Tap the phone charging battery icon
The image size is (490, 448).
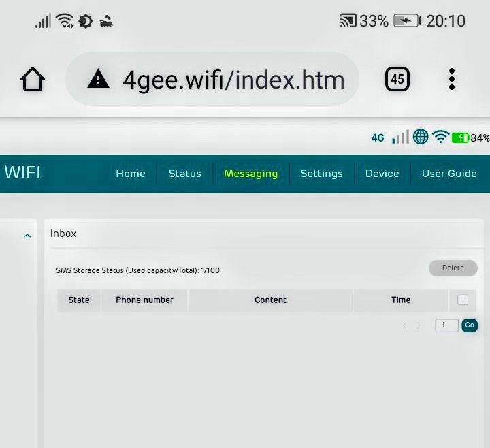pyautogui.click(x=407, y=21)
